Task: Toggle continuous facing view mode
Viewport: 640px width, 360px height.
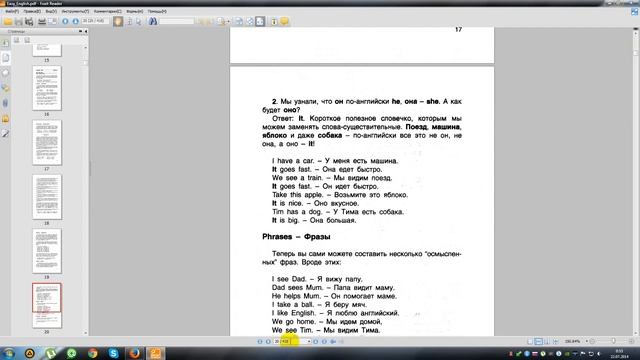Action: pos(556,341)
